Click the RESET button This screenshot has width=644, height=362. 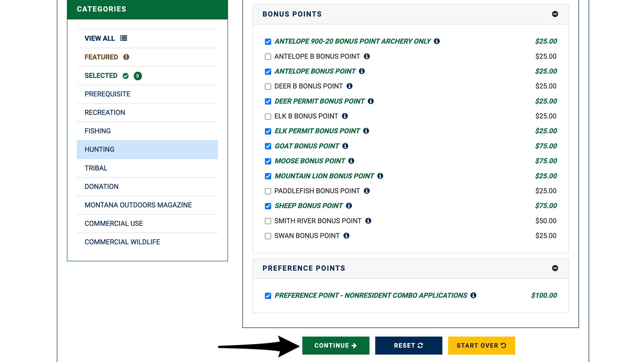[408, 346]
